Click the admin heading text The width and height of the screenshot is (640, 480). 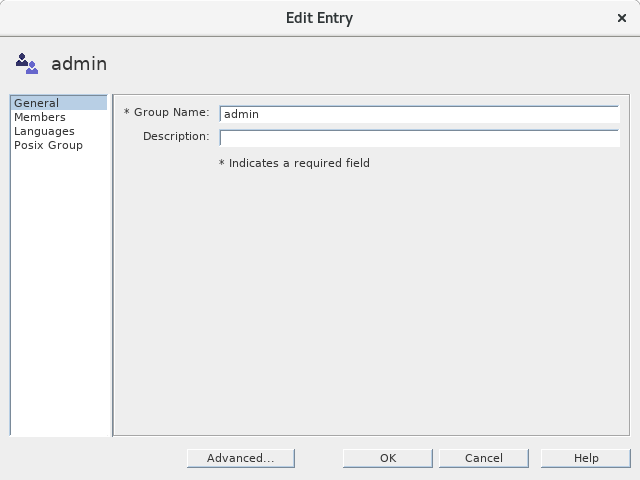[x=79, y=64]
